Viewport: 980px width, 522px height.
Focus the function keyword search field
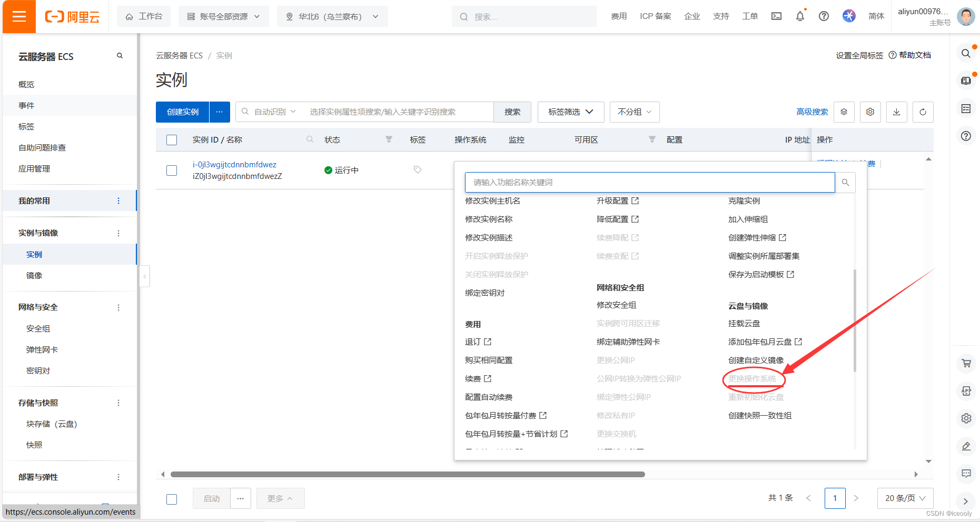(x=650, y=182)
